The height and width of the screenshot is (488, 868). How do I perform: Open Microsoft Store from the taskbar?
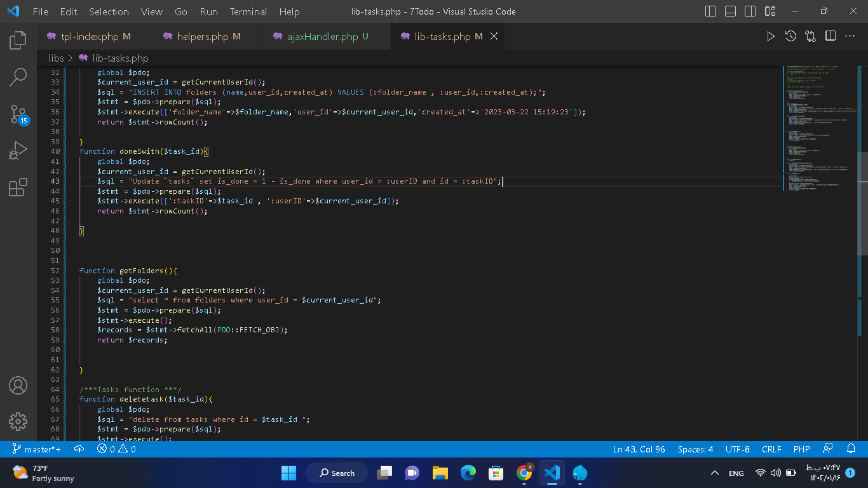496,473
